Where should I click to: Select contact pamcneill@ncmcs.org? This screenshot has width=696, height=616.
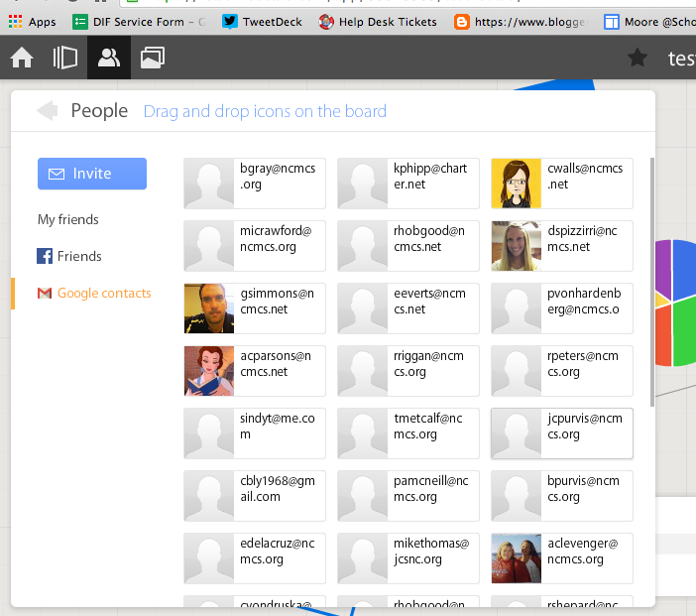click(x=408, y=496)
